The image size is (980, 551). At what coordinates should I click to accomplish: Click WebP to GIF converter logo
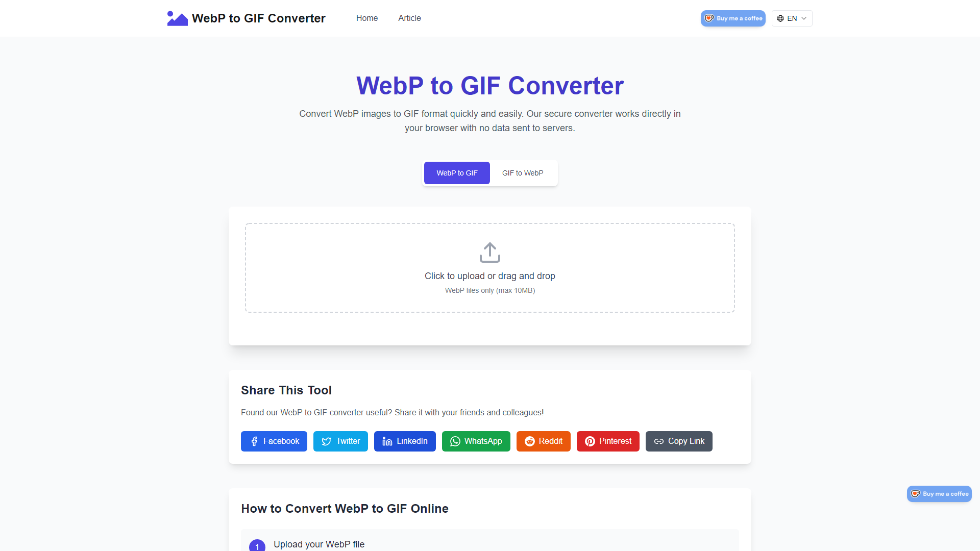176,18
